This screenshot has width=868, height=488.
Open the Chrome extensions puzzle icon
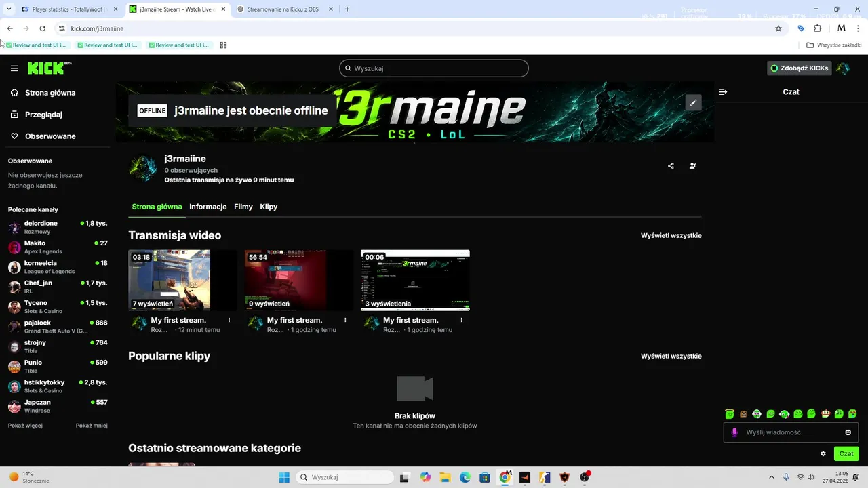click(817, 28)
